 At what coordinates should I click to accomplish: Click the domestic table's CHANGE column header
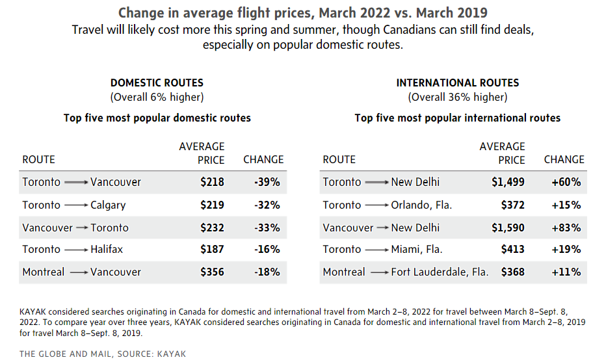pyautogui.click(x=263, y=159)
